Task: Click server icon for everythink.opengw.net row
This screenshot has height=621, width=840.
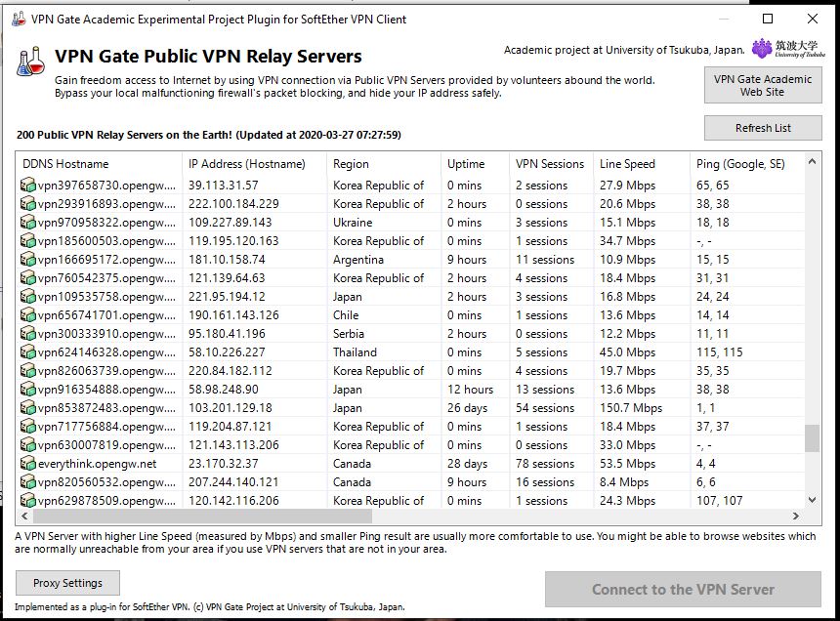Action: click(x=28, y=464)
